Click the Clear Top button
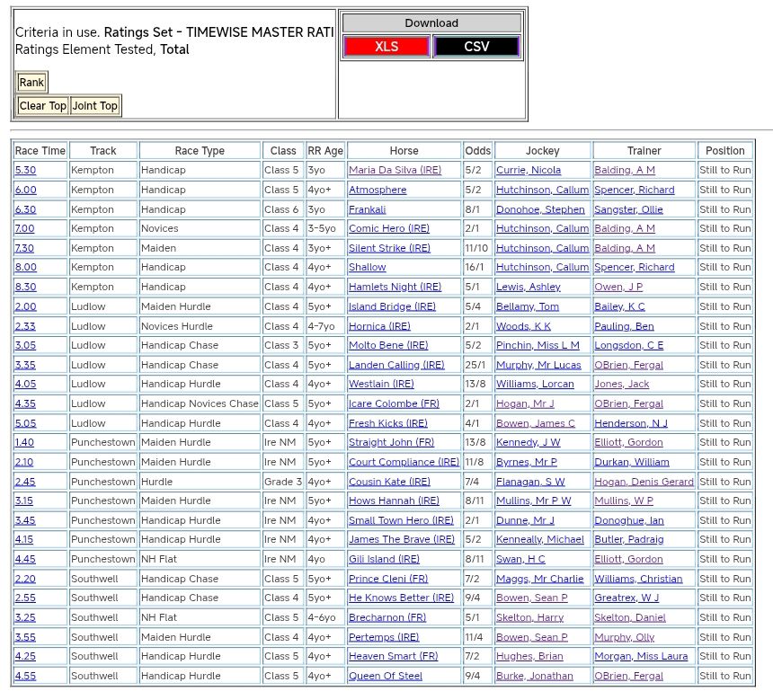This screenshot has width=773, height=700. click(x=42, y=106)
